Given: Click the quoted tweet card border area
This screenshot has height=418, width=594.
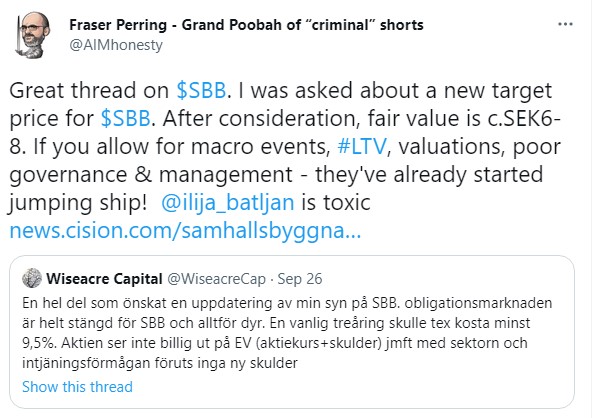Looking at the screenshot, I should pos(292,332).
